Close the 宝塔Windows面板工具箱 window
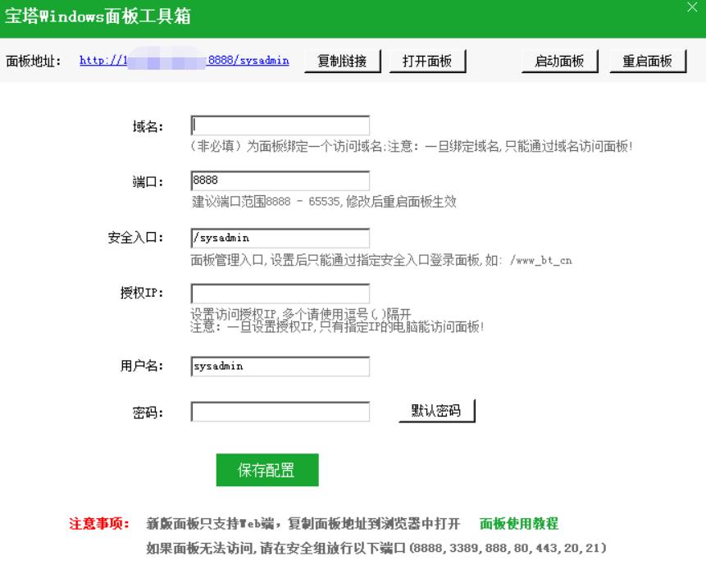Viewport: 706px width, 588px height. click(x=692, y=7)
